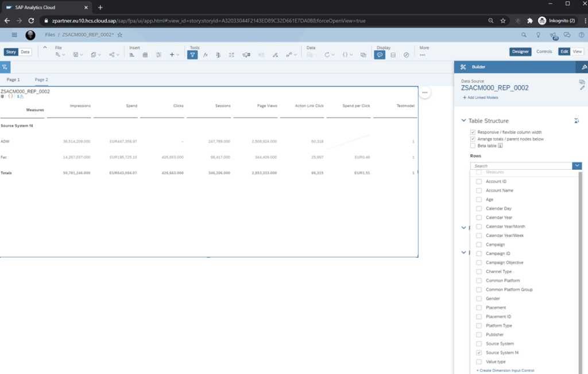Toggle the Designer panel button

[x=520, y=52]
